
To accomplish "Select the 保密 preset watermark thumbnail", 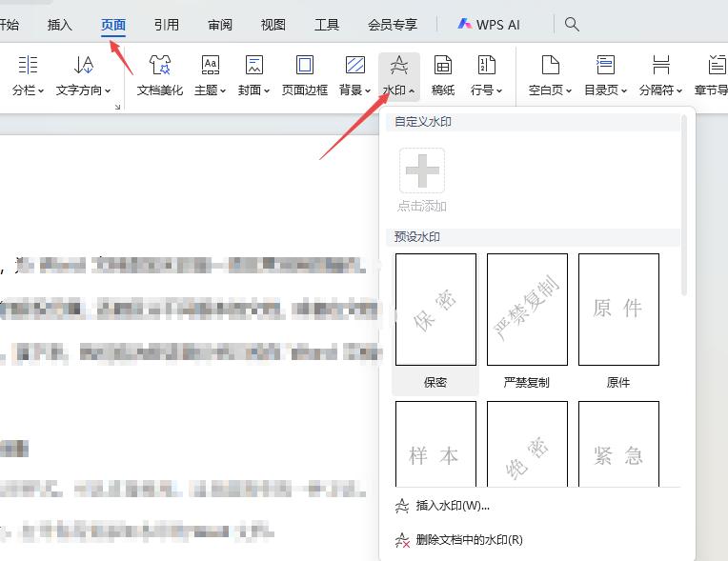I will coord(435,310).
